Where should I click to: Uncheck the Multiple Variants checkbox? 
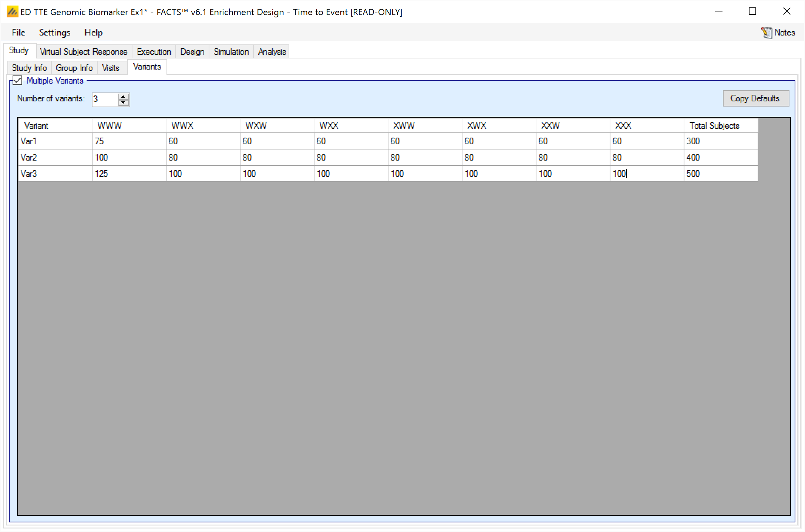(x=18, y=81)
